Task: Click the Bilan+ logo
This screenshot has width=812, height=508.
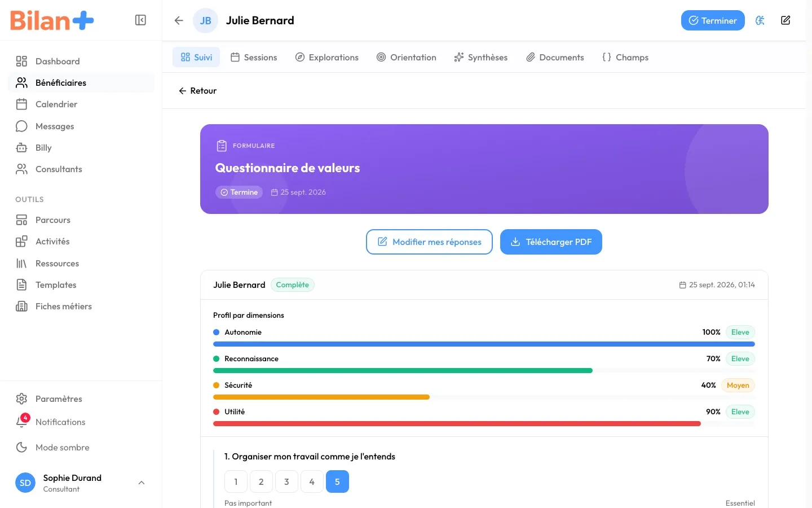Action: pyautogui.click(x=52, y=21)
